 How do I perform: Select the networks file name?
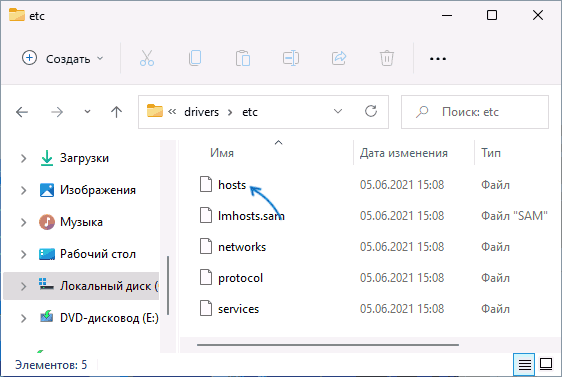point(242,247)
